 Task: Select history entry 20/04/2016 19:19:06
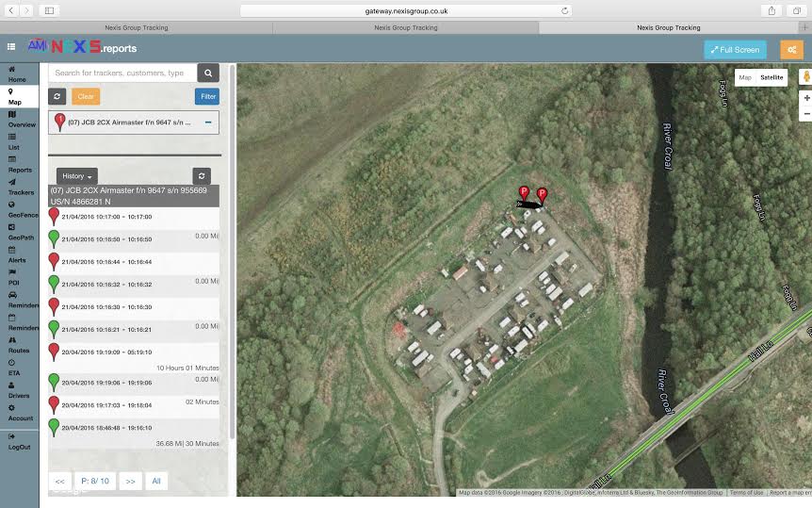click(x=134, y=383)
